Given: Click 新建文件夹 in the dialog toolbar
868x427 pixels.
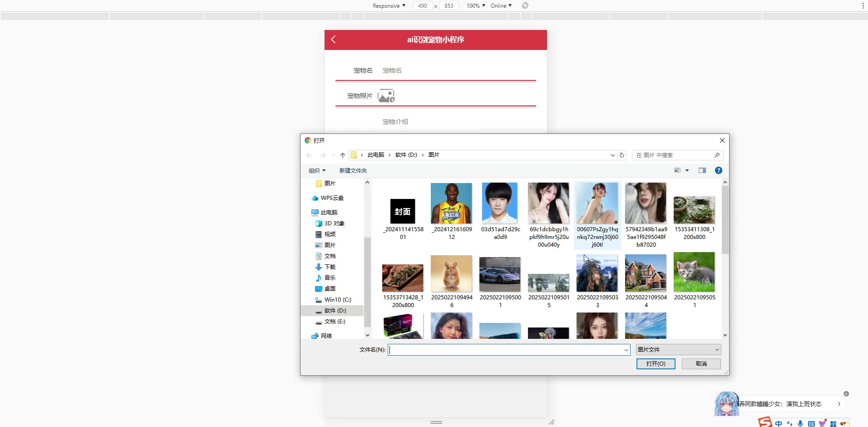Looking at the screenshot, I should [353, 171].
